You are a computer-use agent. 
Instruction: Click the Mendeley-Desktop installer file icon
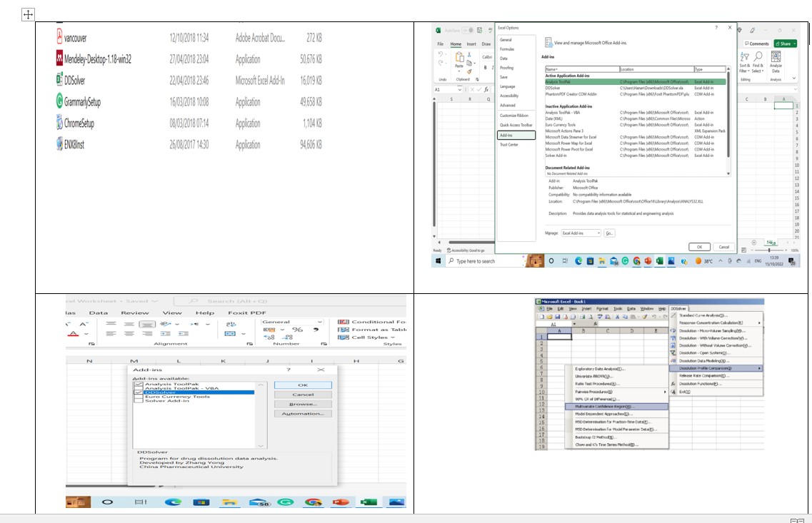click(59, 58)
